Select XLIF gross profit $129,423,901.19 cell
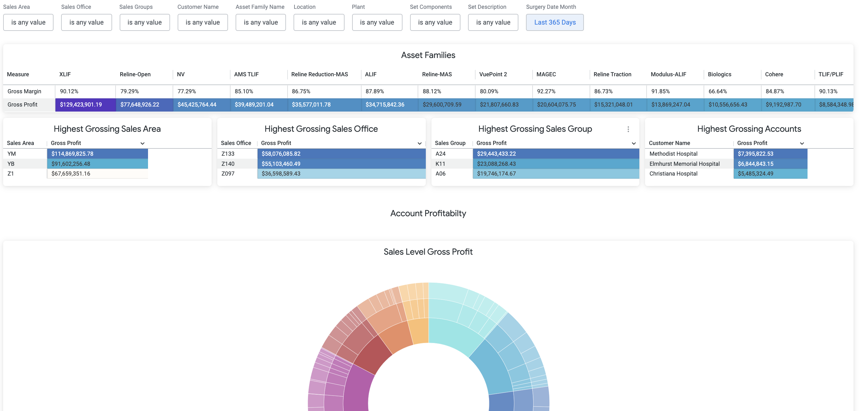This screenshot has width=868, height=411. [x=86, y=105]
